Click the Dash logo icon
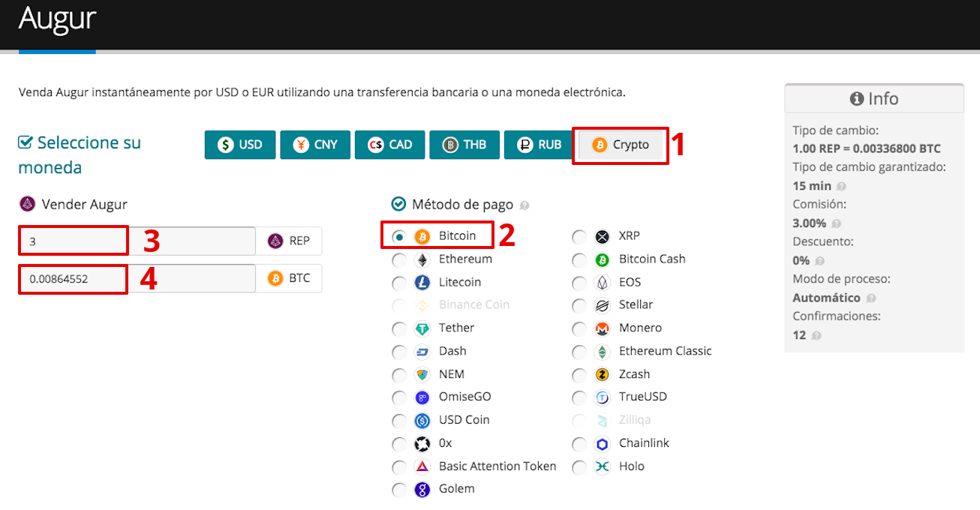The height and width of the screenshot is (510, 980). point(422,352)
